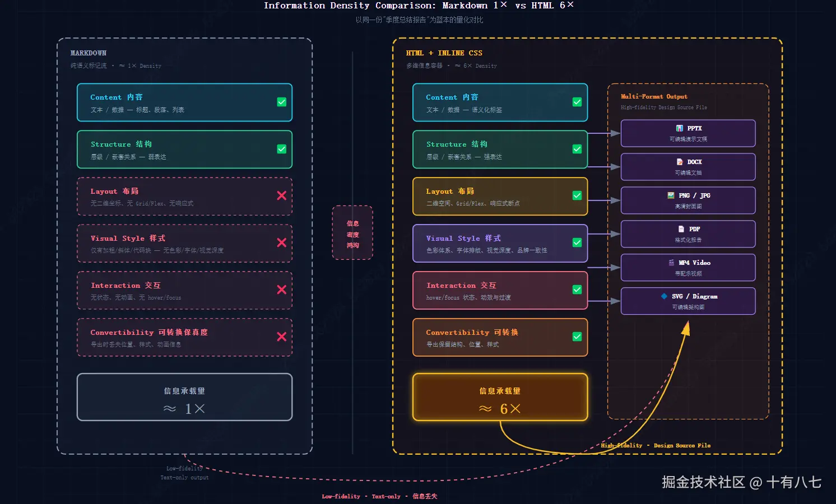The height and width of the screenshot is (504, 836).
Task: Click the Markdown Content 内容 card title
Action: [x=117, y=97]
